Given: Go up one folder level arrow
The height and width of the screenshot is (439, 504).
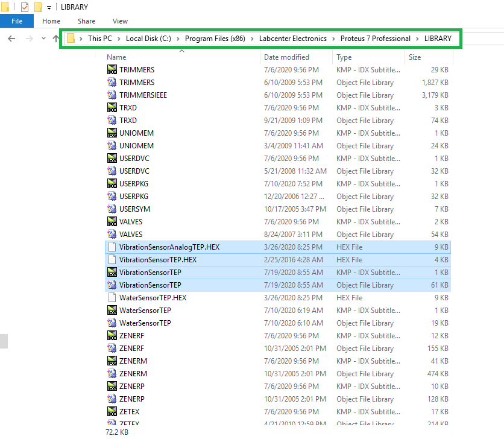Looking at the screenshot, I should pos(56,39).
